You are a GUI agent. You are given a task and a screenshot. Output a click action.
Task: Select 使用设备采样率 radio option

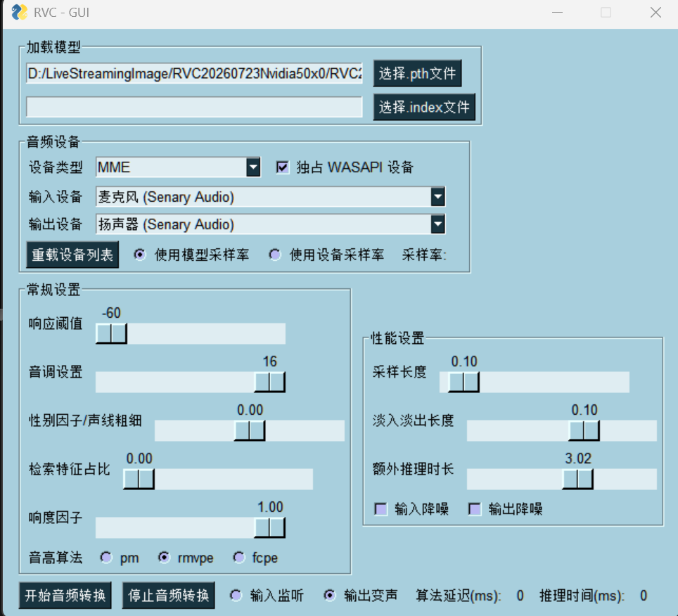[275, 255]
